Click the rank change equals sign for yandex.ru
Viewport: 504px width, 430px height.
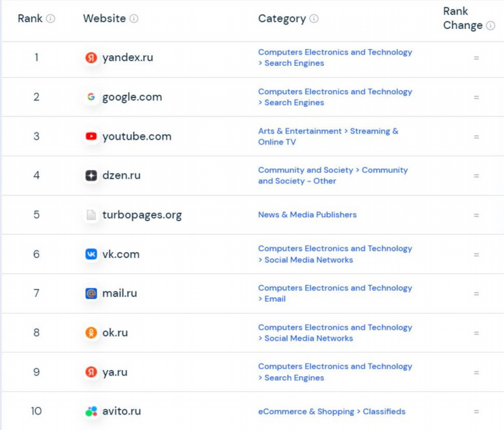(x=476, y=58)
